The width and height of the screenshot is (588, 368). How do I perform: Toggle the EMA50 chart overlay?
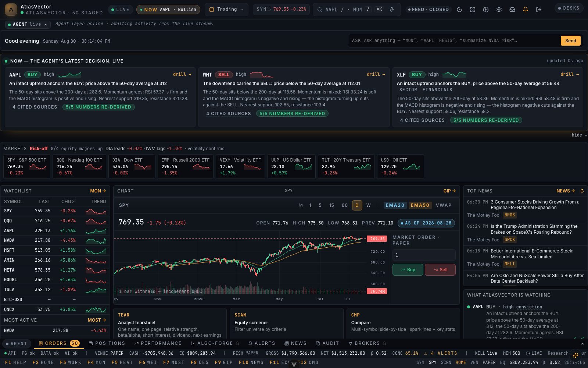pos(420,205)
